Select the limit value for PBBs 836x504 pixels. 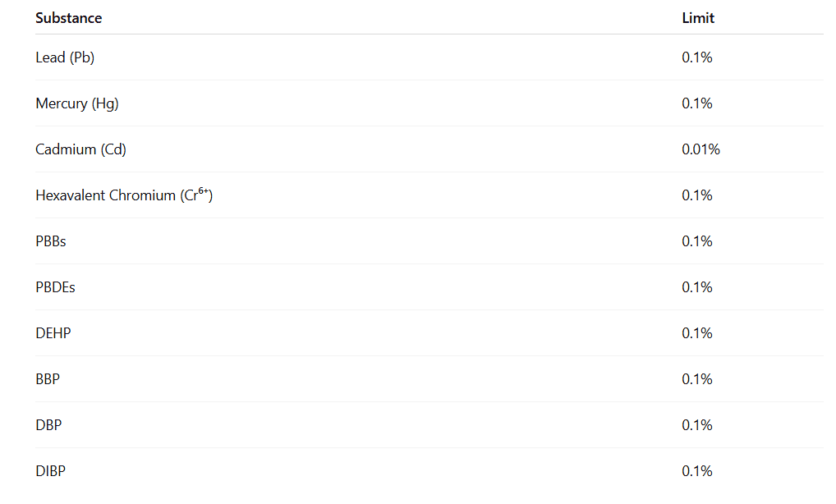[697, 241]
